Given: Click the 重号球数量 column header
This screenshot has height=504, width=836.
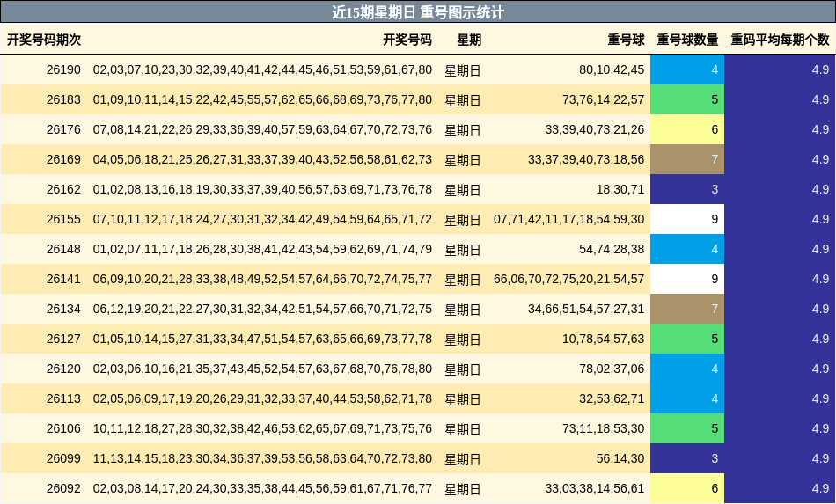Looking at the screenshot, I should pyautogui.click(x=687, y=40).
